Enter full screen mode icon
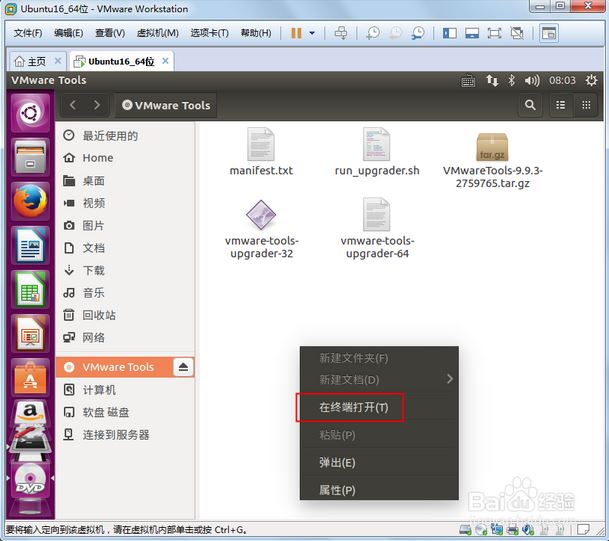 (494, 33)
